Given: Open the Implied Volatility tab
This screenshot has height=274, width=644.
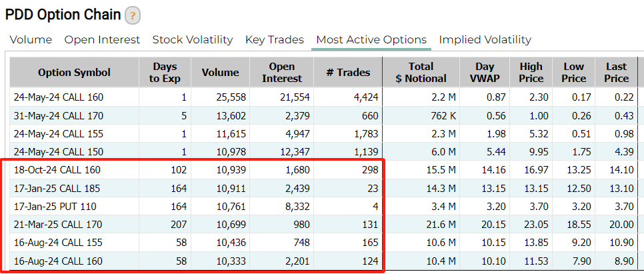Looking at the screenshot, I should coord(485,40).
